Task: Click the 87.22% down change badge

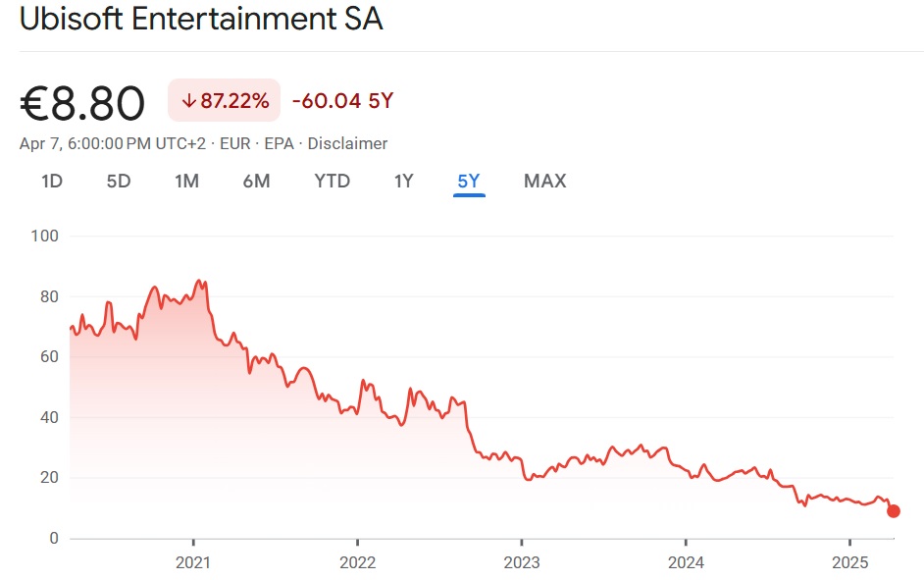Action: (x=224, y=100)
